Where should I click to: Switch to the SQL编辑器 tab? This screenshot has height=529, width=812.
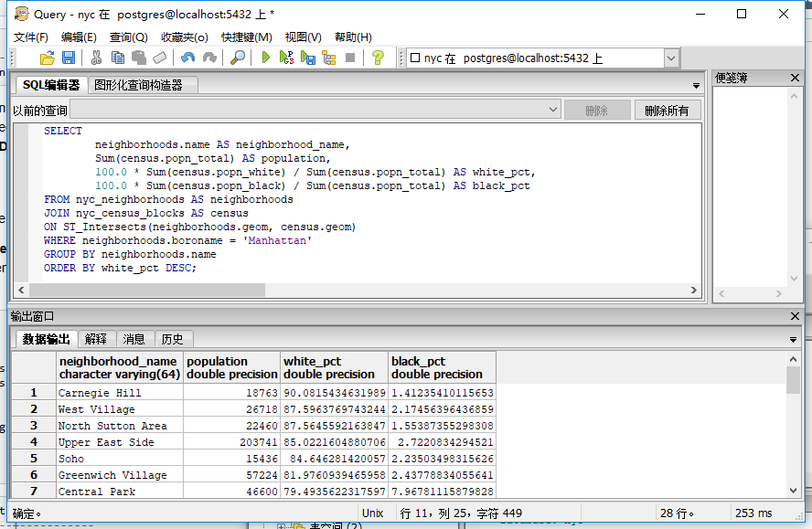click(x=51, y=85)
